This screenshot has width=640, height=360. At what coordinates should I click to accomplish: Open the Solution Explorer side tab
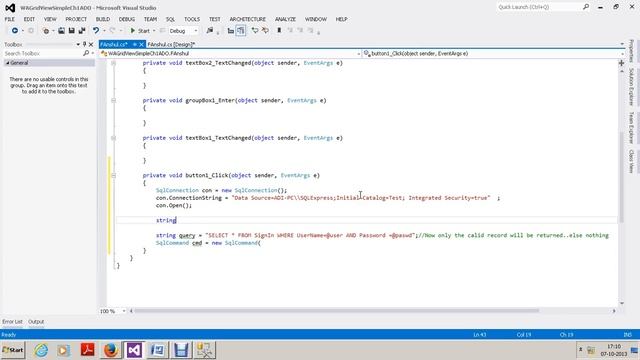(631, 87)
